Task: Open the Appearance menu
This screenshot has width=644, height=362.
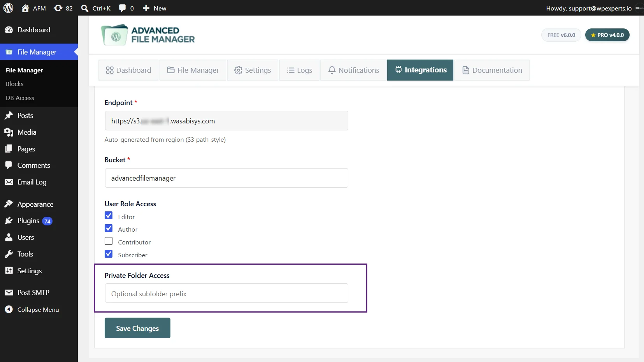Action: 39,204
